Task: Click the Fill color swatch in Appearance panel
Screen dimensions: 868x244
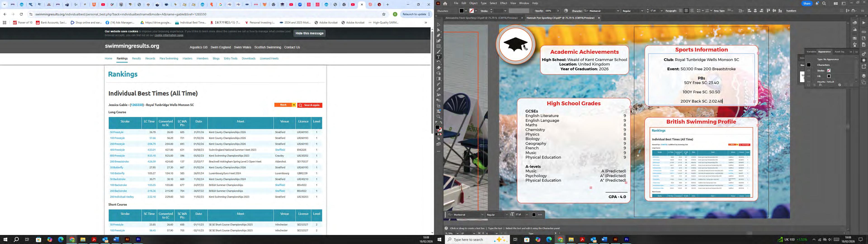Action: point(829,76)
